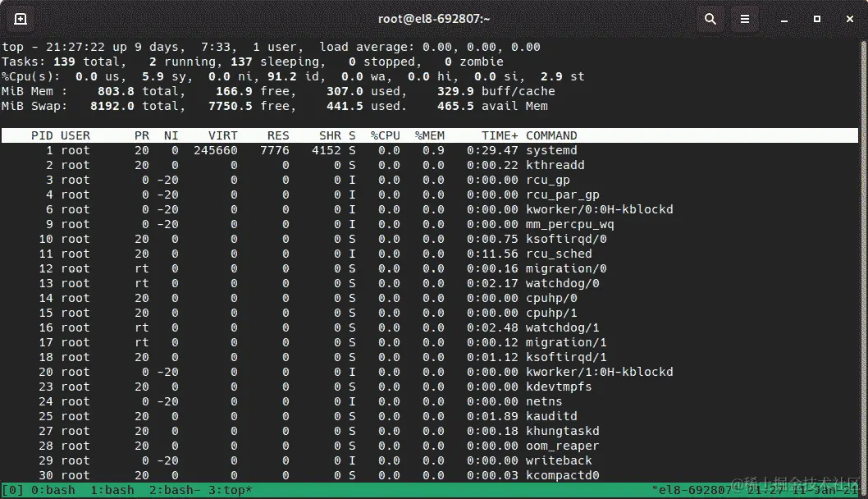This screenshot has width=868, height=499.
Task: Click the USER column header
Action: [75, 135]
